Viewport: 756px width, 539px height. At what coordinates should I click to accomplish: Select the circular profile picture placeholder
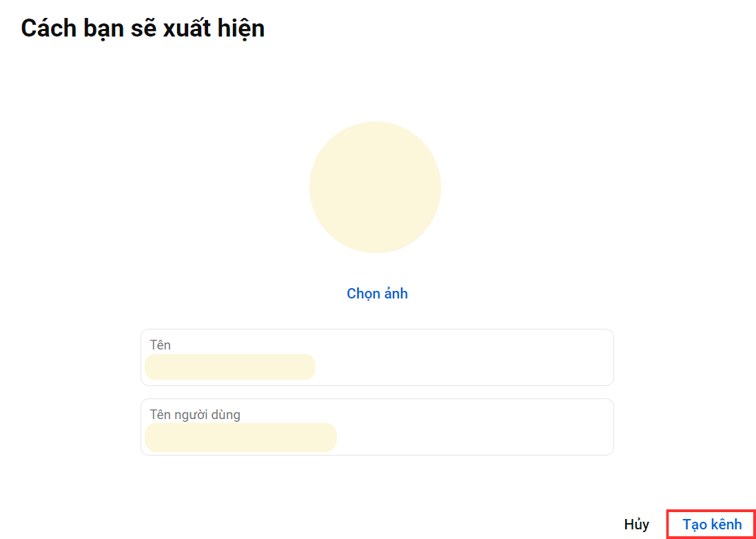375,187
